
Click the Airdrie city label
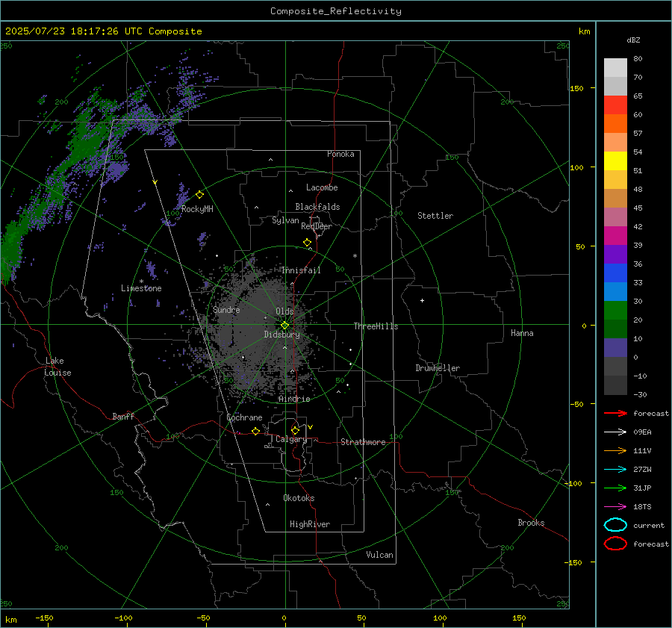pos(294,399)
